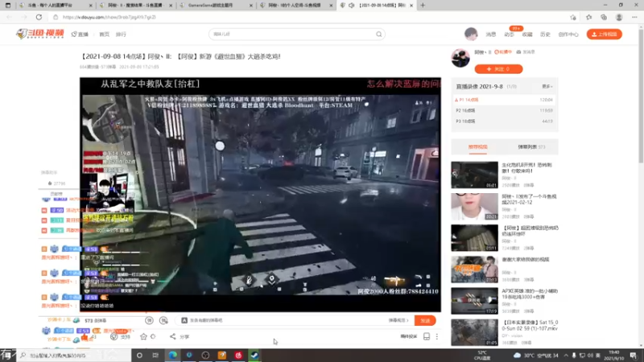
Task: Click the browser address bar URL
Action: click(x=109, y=17)
